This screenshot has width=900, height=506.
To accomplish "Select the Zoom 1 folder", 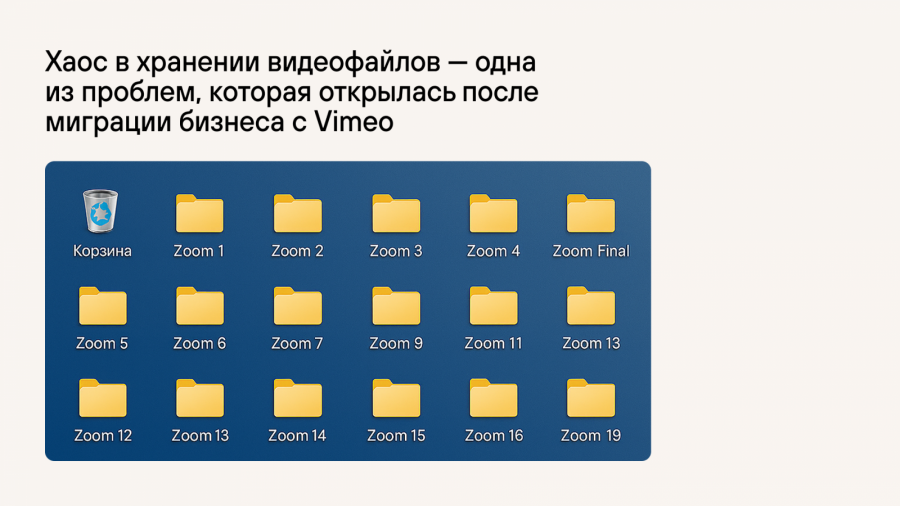I will click(199, 213).
